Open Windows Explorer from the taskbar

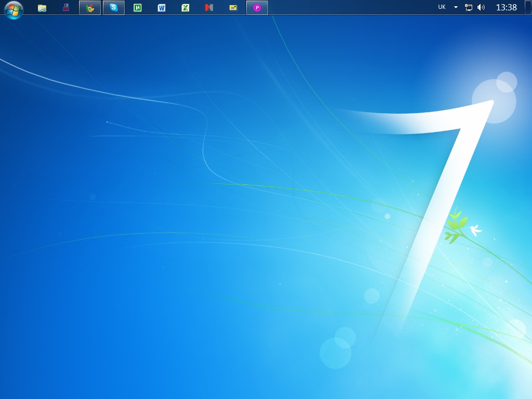point(42,8)
